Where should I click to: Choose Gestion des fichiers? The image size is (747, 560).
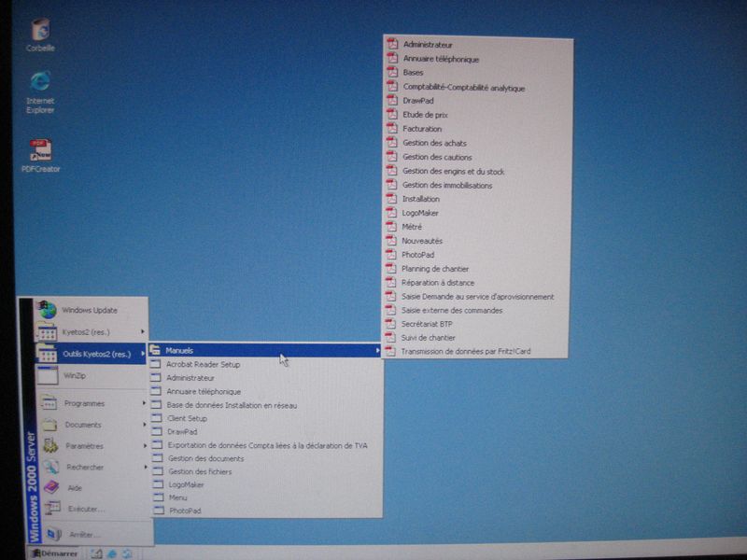pyautogui.click(x=266, y=471)
